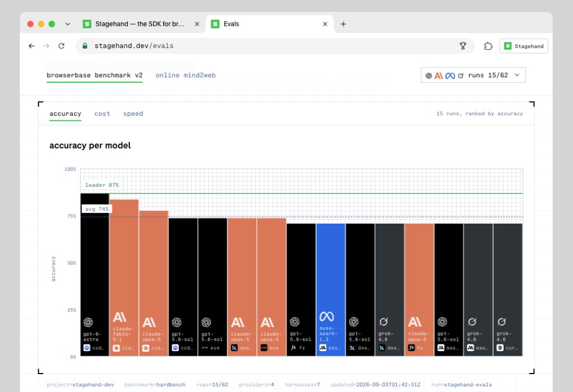Go back with the browser back arrow

click(x=31, y=46)
